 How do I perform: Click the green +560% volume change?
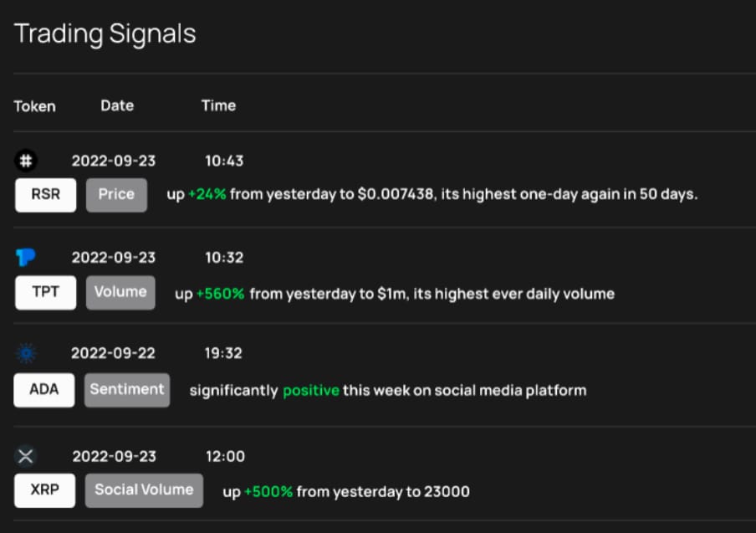click(x=221, y=294)
